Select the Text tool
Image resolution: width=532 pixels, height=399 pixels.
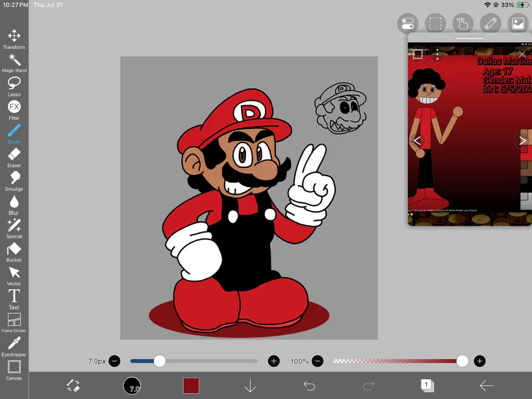[14, 300]
